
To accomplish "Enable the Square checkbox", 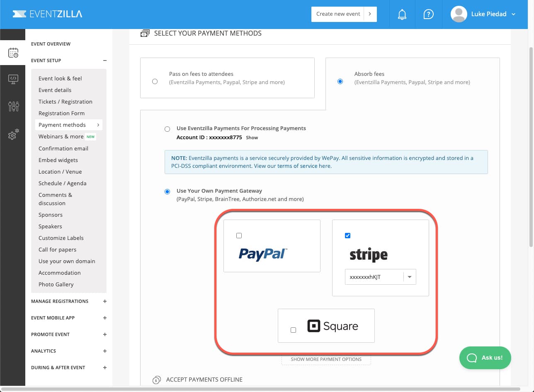I will point(293,330).
